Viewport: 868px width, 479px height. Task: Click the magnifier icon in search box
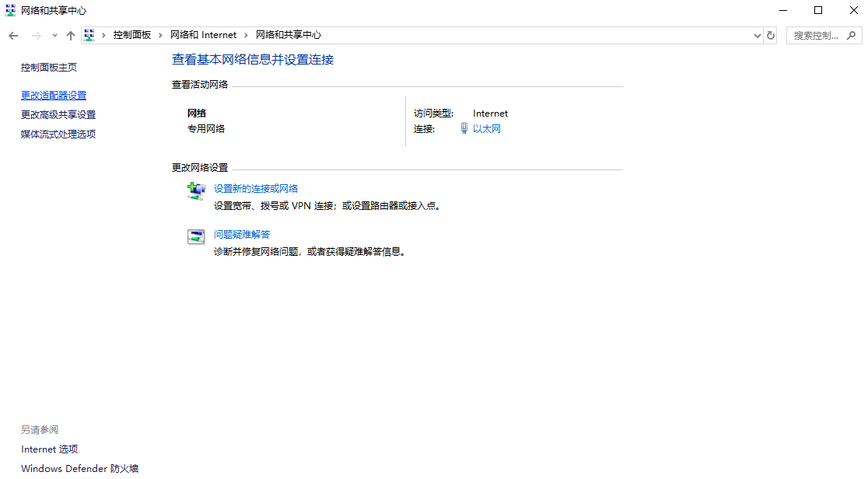852,36
